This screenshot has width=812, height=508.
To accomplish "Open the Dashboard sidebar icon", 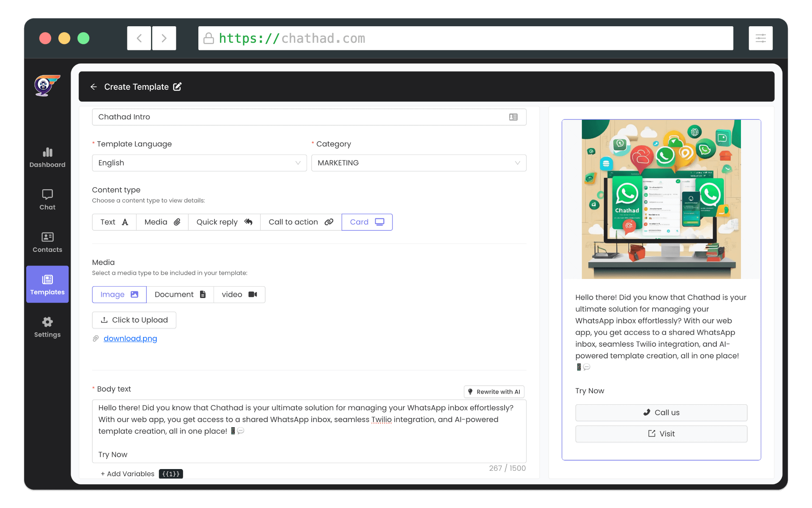I will (x=47, y=157).
